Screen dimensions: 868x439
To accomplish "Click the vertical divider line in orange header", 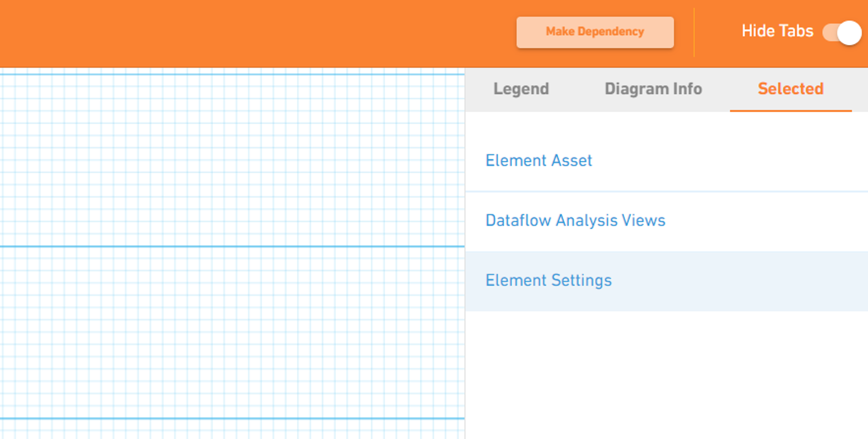I will click(694, 33).
